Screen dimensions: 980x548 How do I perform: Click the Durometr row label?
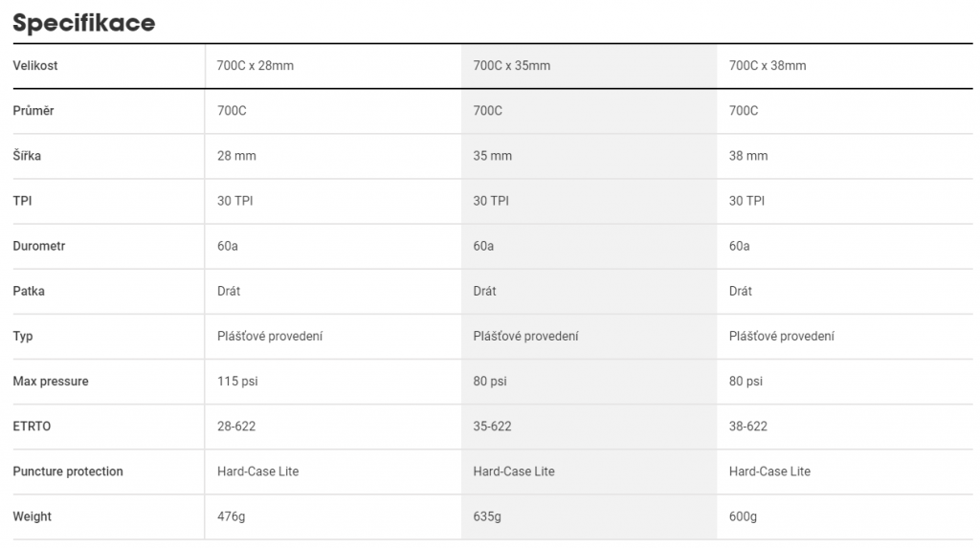[x=38, y=246]
